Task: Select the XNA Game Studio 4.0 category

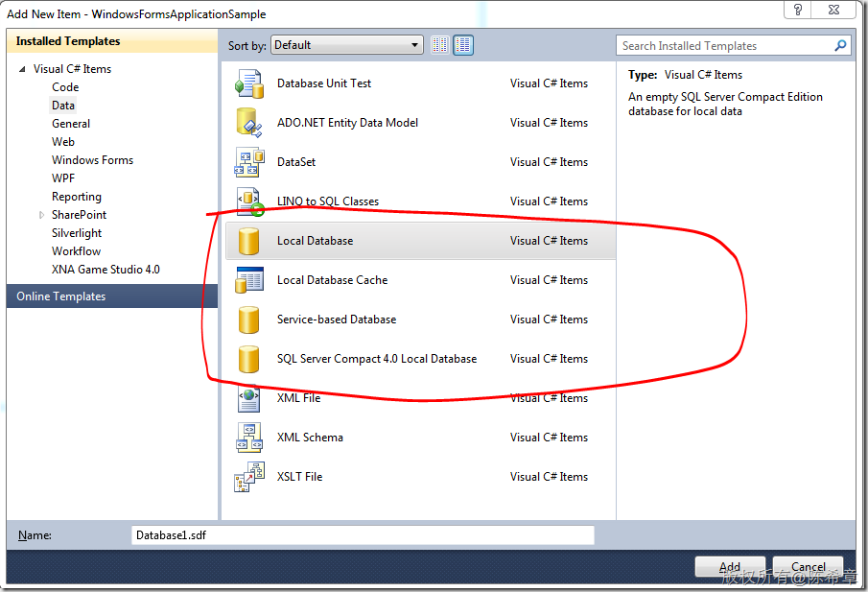Action: coord(106,270)
